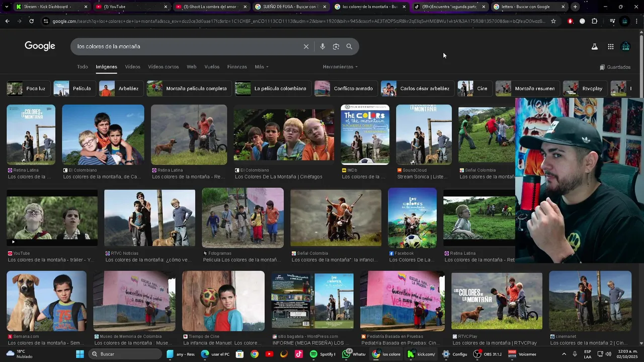Open a new browser tab
Image resolution: width=644 pixels, height=362 pixels.
click(x=575, y=7)
